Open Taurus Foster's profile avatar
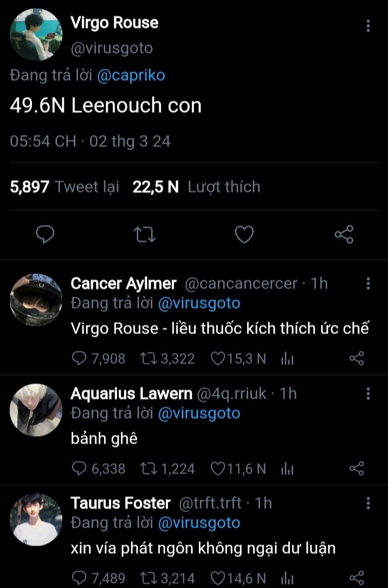This screenshot has width=388, height=588. coord(36,519)
